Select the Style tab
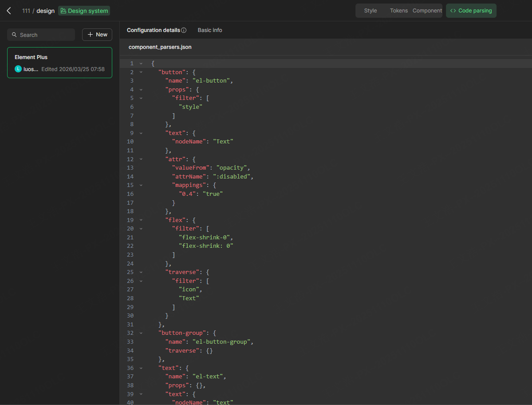Viewport: 532px width, 405px height. tap(370, 10)
